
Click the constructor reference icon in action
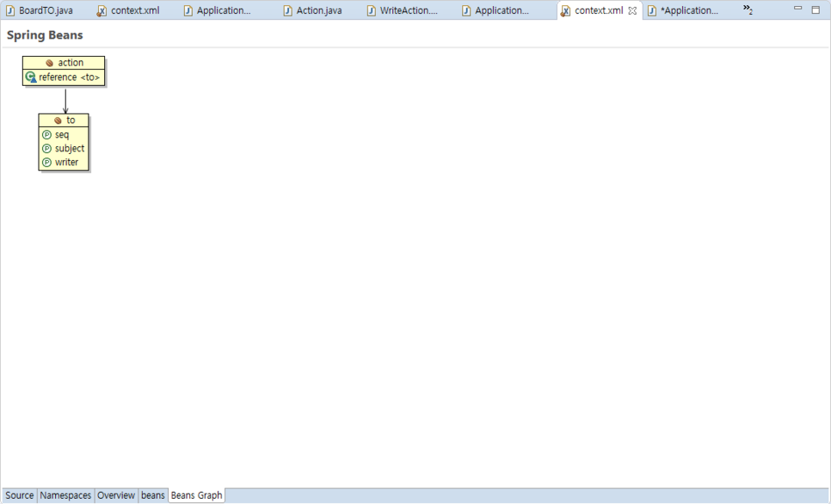coord(31,77)
